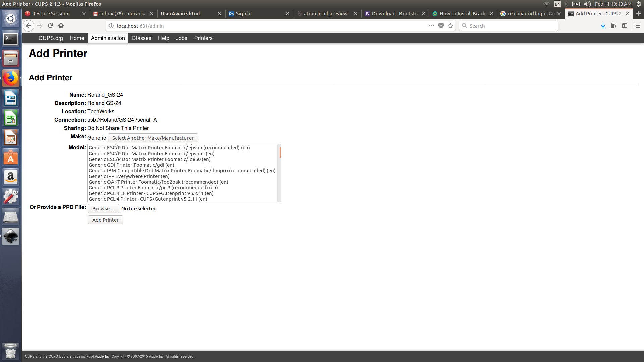Open LibreOffice Writer from dock
644x362 pixels.
coord(11,99)
